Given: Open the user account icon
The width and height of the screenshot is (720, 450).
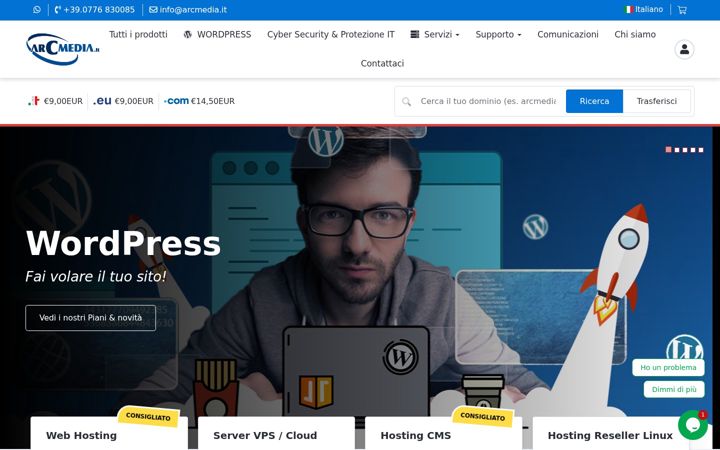Looking at the screenshot, I should [684, 49].
